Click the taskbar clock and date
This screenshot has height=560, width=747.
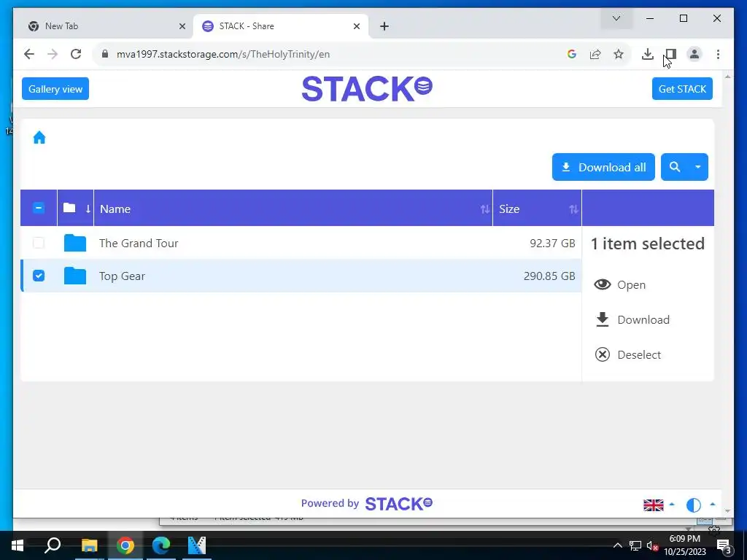[x=684, y=545]
